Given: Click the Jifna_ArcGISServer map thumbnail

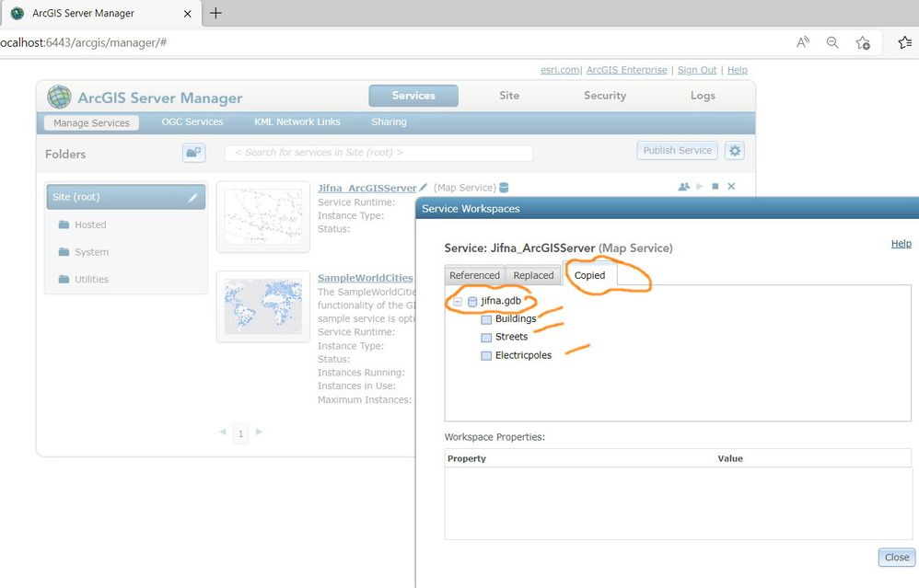Looking at the screenshot, I should point(263,216).
